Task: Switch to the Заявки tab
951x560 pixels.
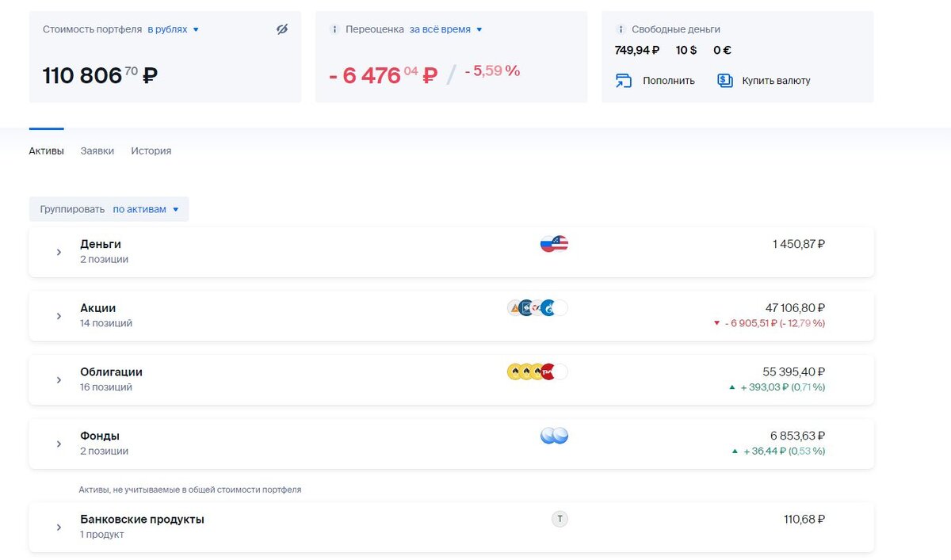Action: point(97,150)
